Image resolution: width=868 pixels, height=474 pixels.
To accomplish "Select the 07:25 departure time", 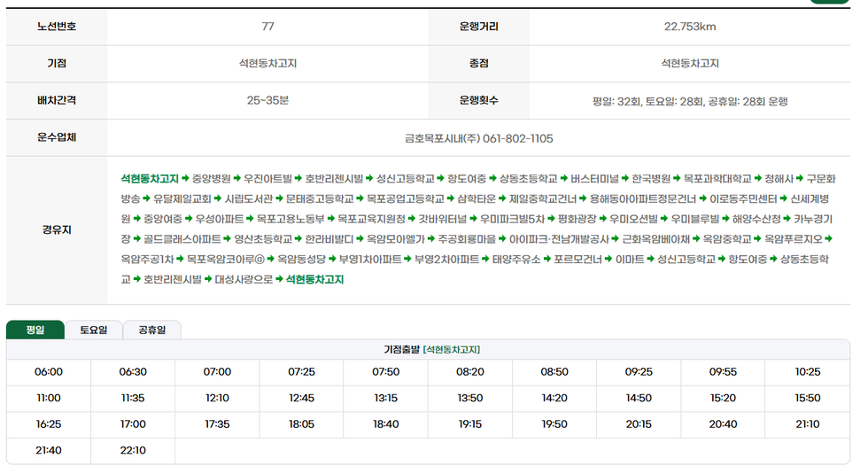I will tap(302, 372).
